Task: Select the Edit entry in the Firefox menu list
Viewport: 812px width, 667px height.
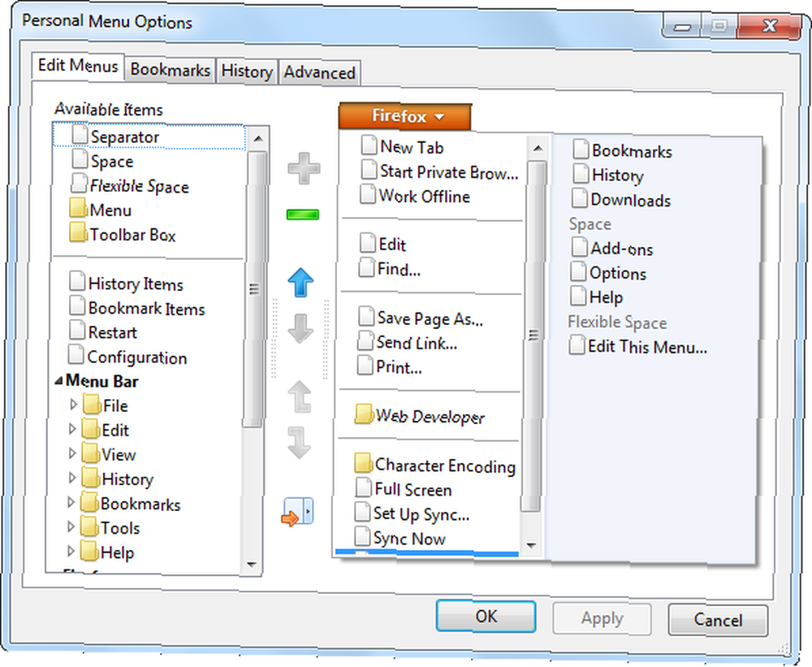Action: 383,243
